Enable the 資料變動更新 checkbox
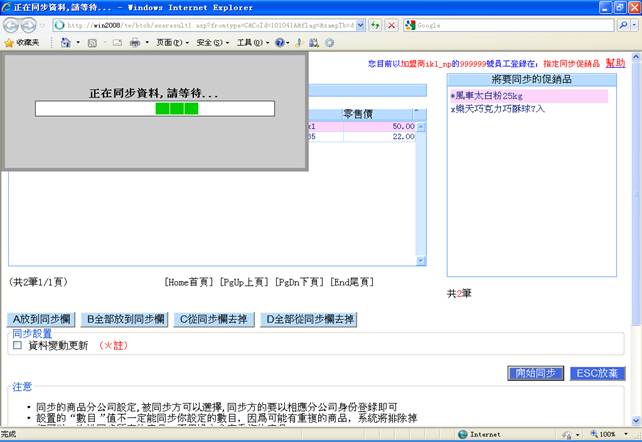The image size is (642, 442). pos(17,345)
